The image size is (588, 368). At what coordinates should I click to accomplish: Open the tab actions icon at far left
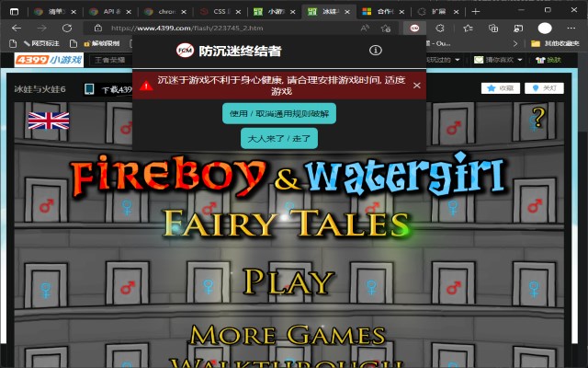tap(14, 12)
